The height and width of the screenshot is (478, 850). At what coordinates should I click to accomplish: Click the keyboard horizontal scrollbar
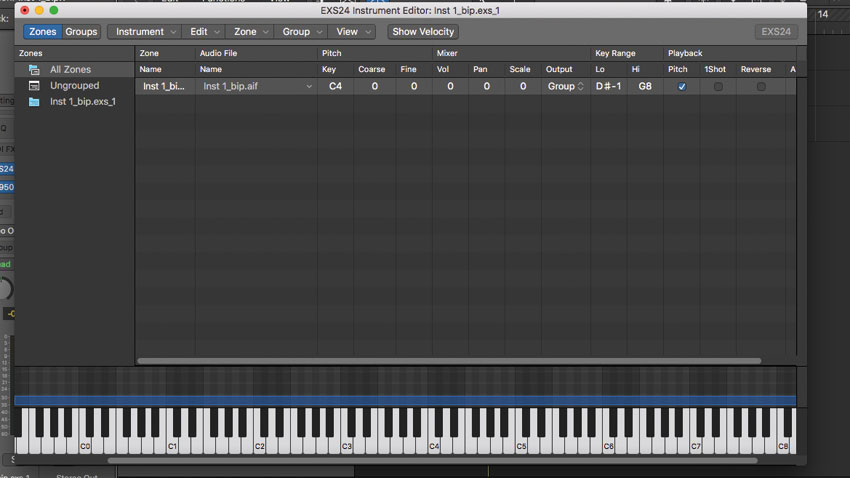(x=432, y=461)
